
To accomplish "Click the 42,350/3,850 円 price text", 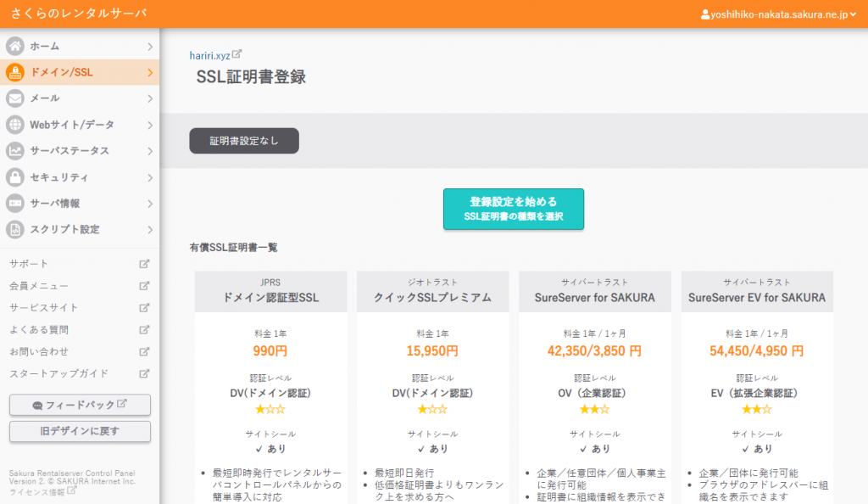I will click(x=594, y=350).
